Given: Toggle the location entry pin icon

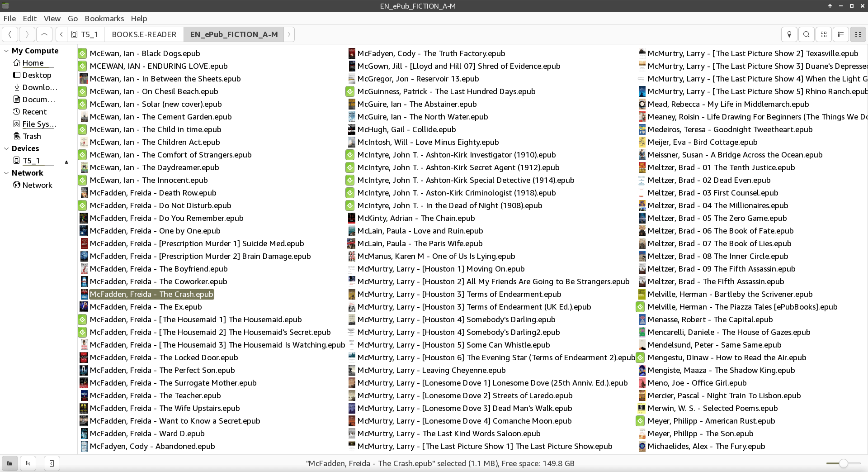Looking at the screenshot, I should pos(789,34).
